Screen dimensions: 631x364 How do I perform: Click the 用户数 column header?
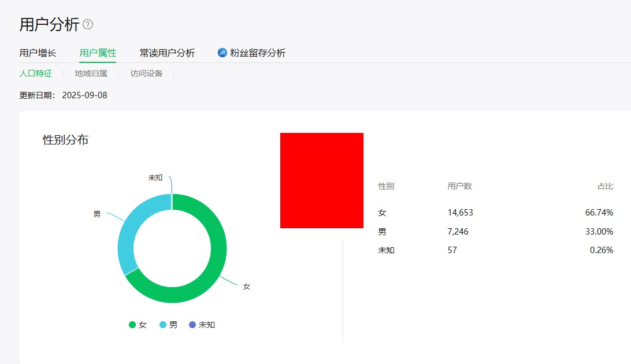coord(459,186)
